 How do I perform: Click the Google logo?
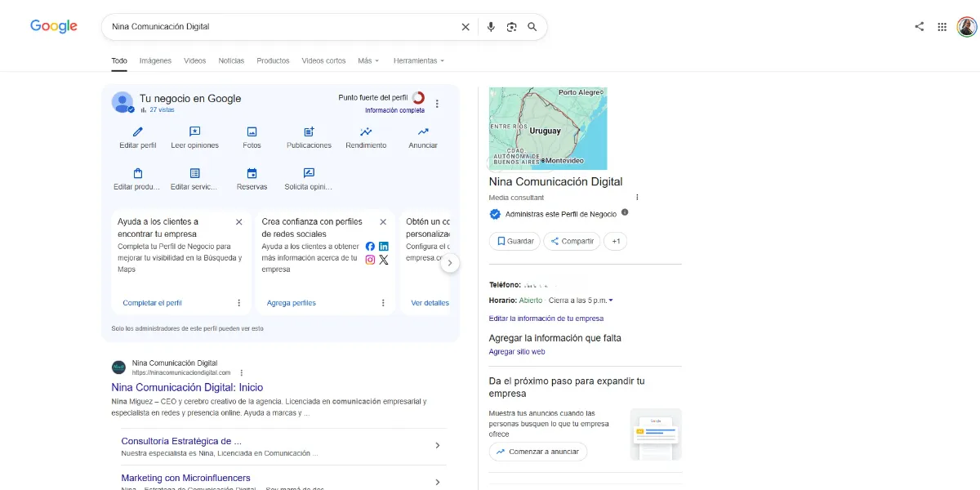point(54,26)
